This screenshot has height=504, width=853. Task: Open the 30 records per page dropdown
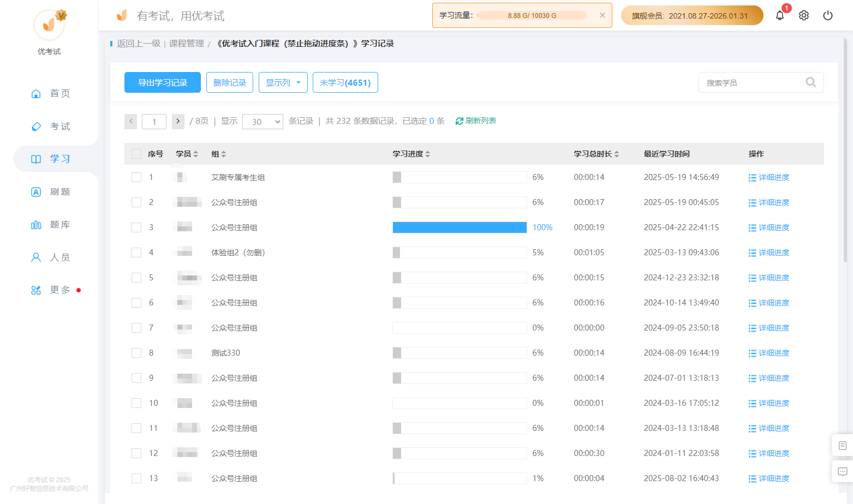(x=263, y=122)
